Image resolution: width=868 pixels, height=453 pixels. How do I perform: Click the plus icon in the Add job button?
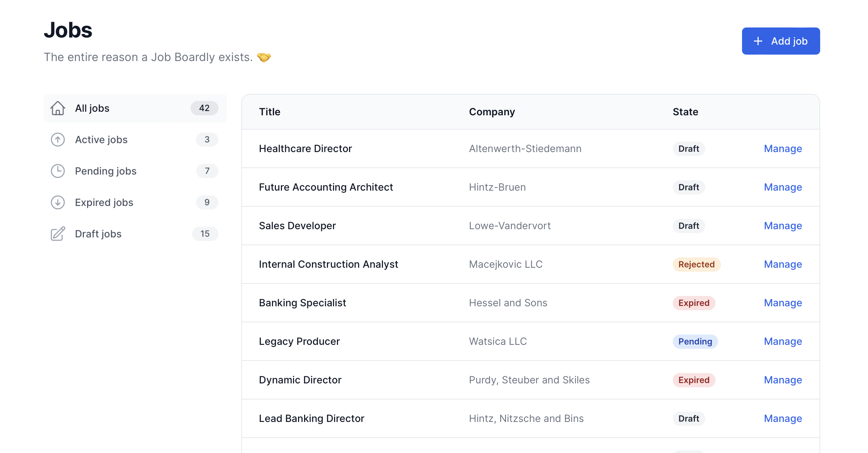(x=758, y=41)
